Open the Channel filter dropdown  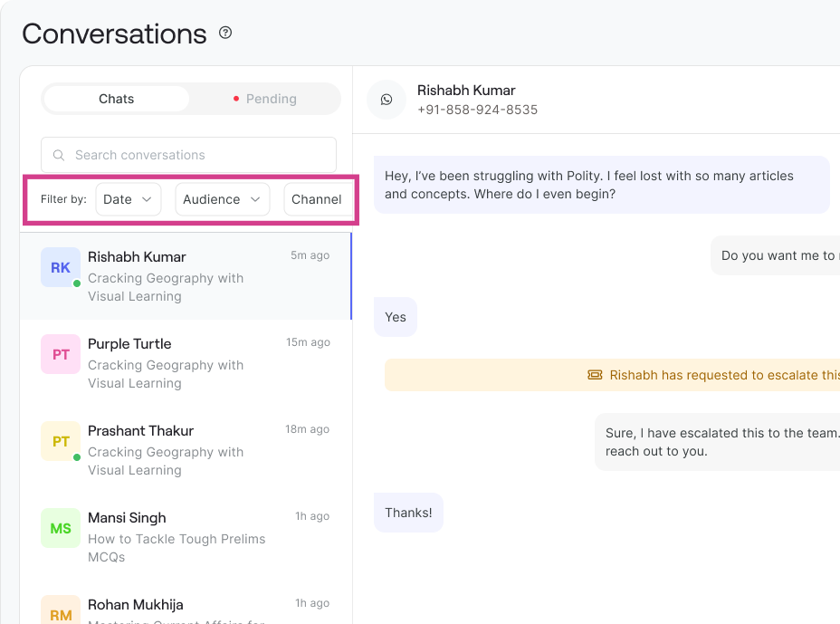point(317,199)
